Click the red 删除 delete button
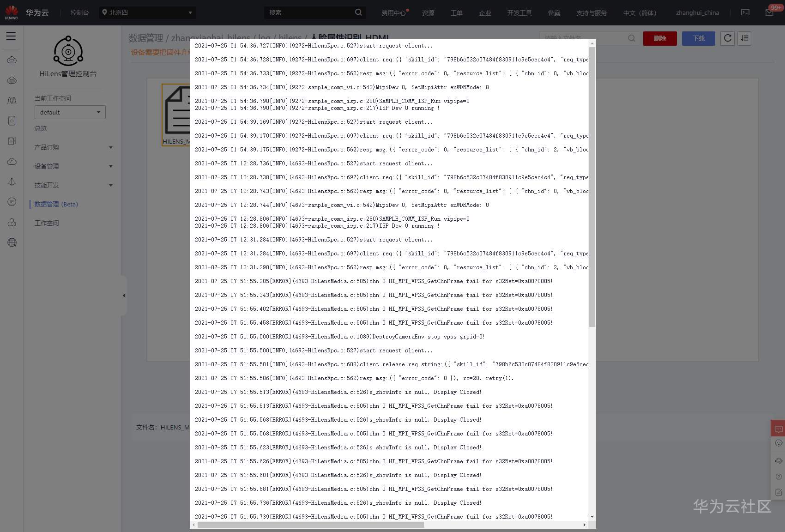The height and width of the screenshot is (532, 785). click(660, 38)
